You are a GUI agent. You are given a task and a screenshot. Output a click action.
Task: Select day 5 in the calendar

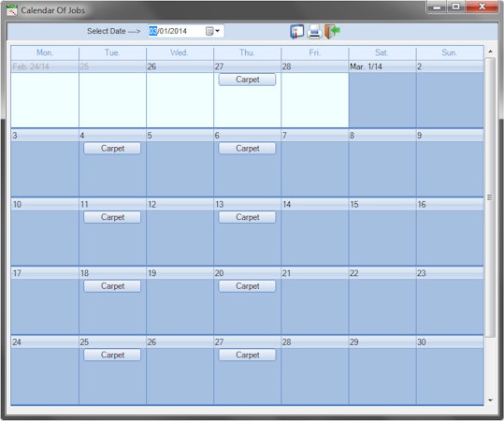180,163
